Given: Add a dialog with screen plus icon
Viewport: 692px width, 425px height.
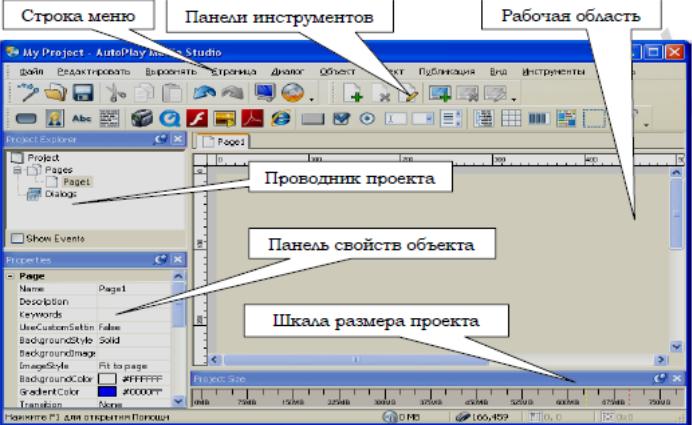Looking at the screenshot, I should [440, 93].
